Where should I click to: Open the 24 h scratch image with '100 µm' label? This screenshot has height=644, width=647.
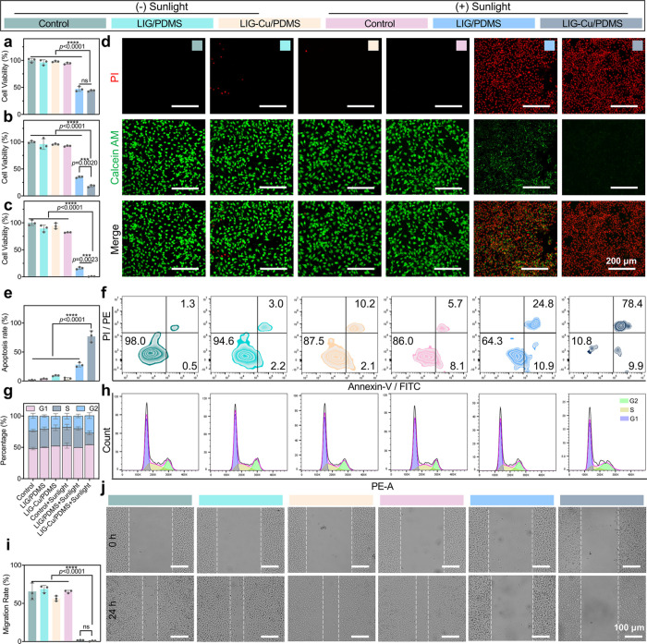click(603, 609)
